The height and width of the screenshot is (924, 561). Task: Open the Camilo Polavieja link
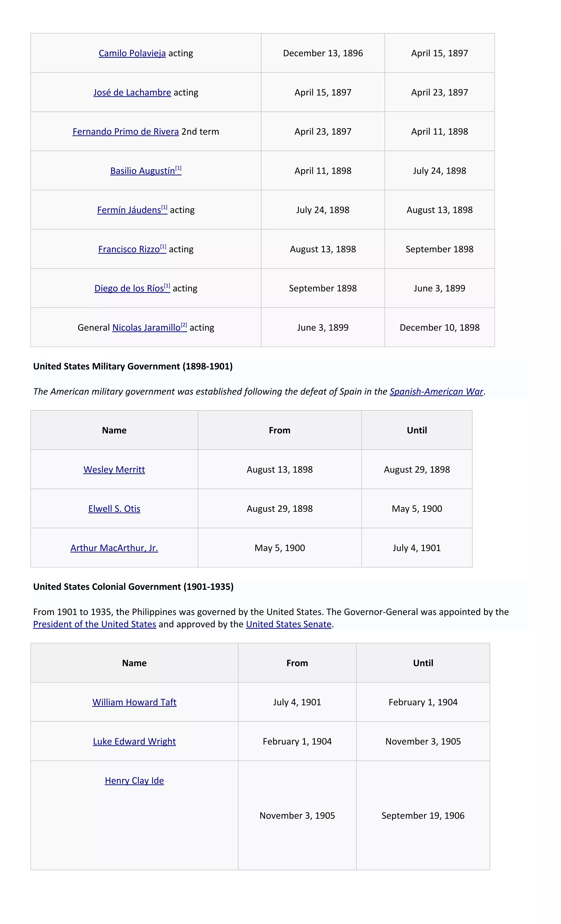132,53
